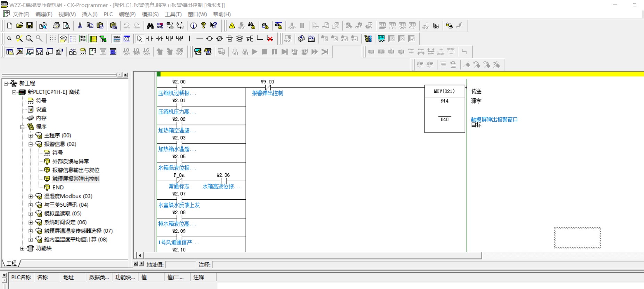644x289 pixels.
Task: Open 外部反馈与异常 section in tree
Action: pyautogui.click(x=70, y=162)
